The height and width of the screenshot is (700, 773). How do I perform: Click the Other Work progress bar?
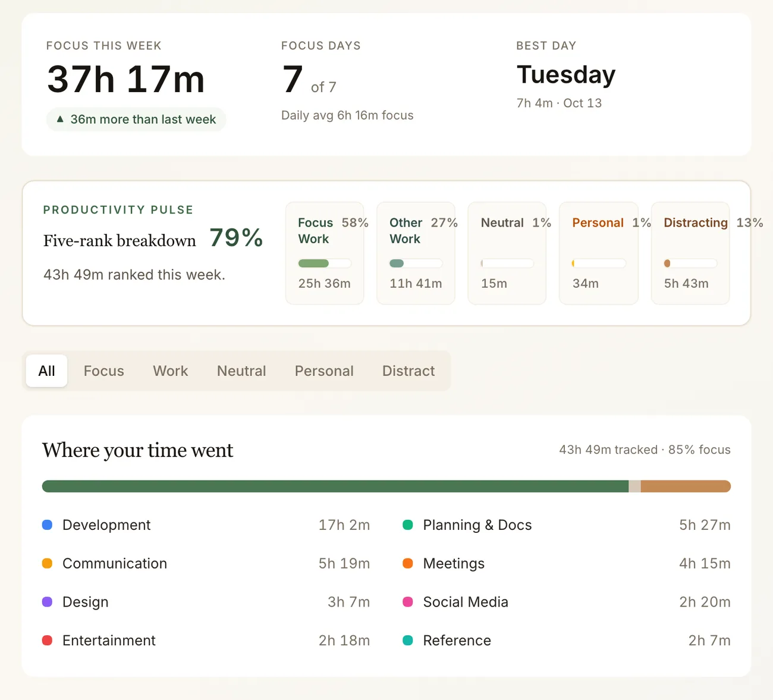point(416,263)
